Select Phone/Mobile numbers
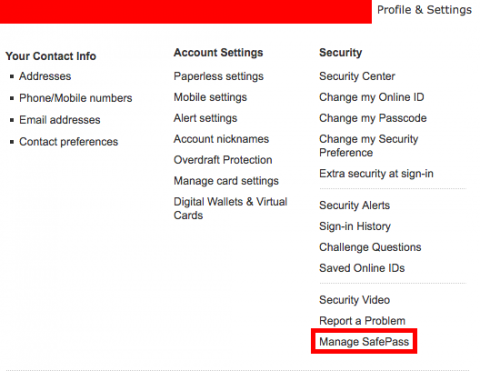The image size is (480, 371). (x=76, y=98)
